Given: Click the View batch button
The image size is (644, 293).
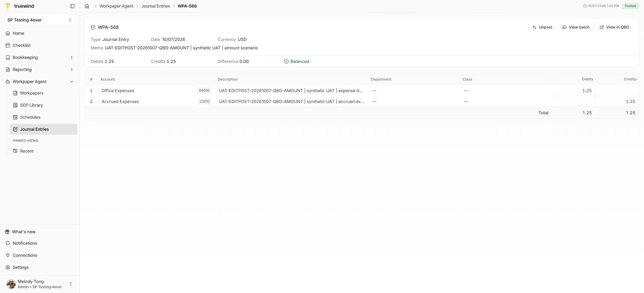Looking at the screenshot, I should (576, 27).
